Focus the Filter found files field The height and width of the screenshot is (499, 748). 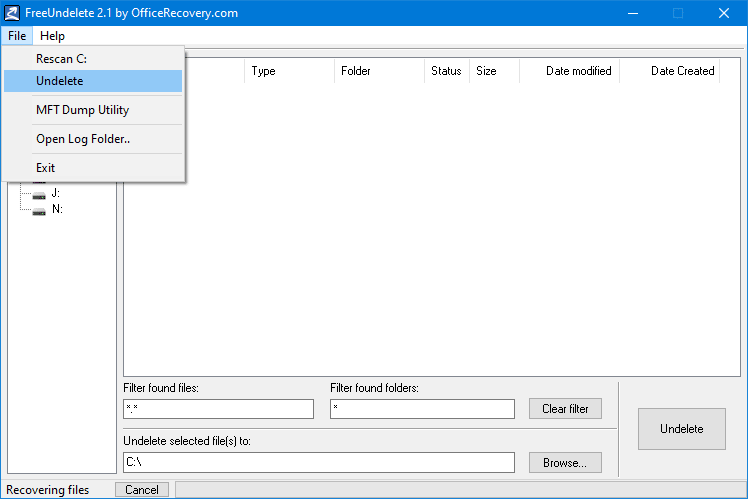click(218, 409)
